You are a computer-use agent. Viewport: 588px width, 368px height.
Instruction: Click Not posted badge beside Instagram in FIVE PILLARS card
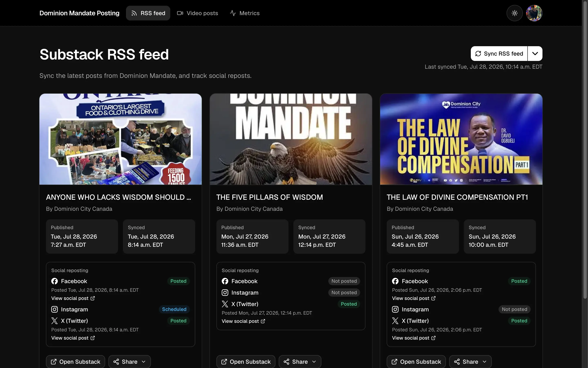[x=344, y=293]
